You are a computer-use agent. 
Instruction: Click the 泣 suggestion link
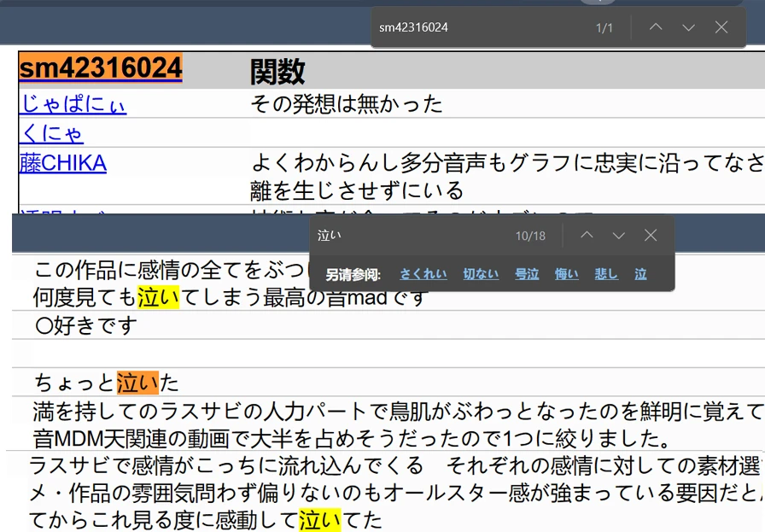coord(640,274)
